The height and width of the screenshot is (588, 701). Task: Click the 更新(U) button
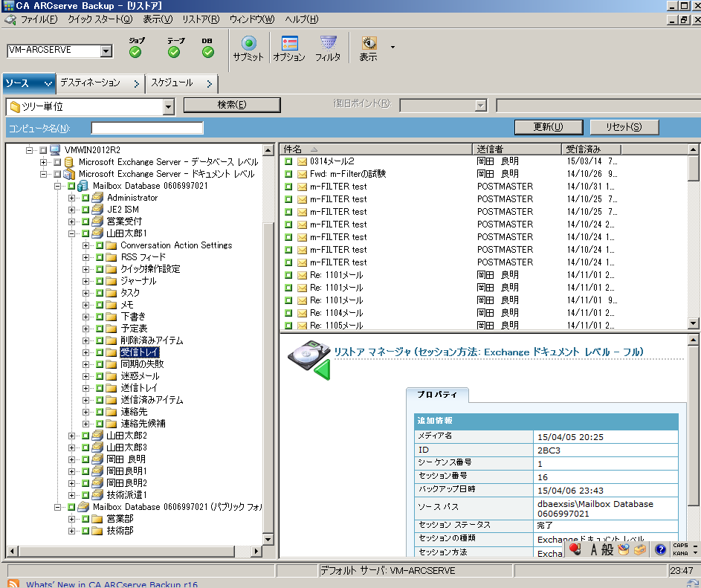tap(548, 127)
